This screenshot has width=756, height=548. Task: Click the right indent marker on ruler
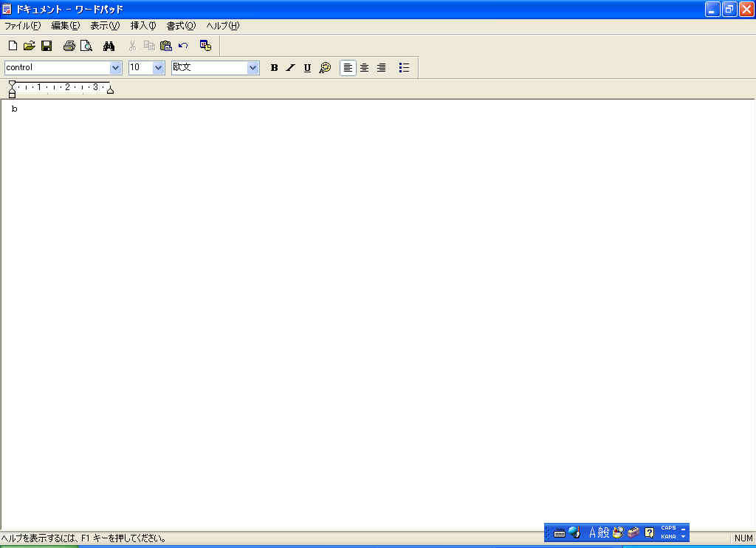(111, 89)
